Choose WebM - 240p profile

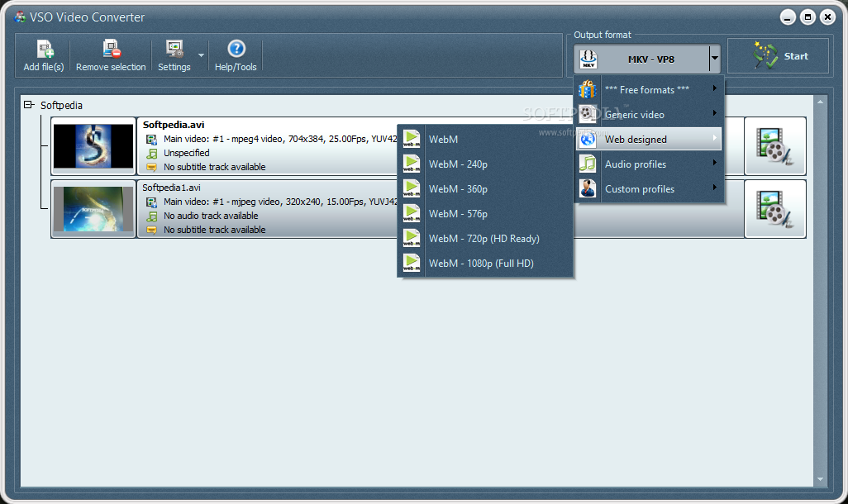point(485,164)
